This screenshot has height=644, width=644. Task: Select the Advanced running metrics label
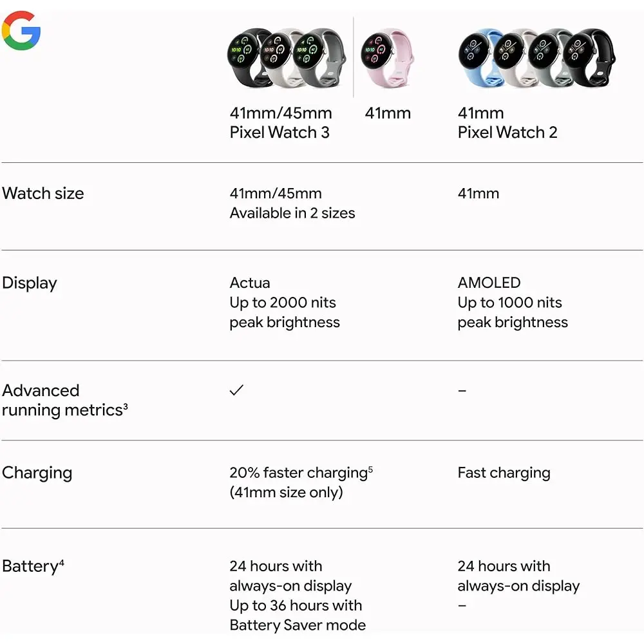click(62, 400)
